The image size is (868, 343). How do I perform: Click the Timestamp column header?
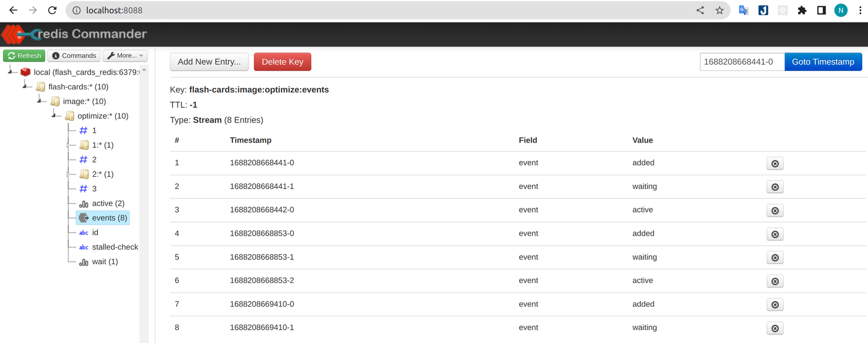pos(250,140)
